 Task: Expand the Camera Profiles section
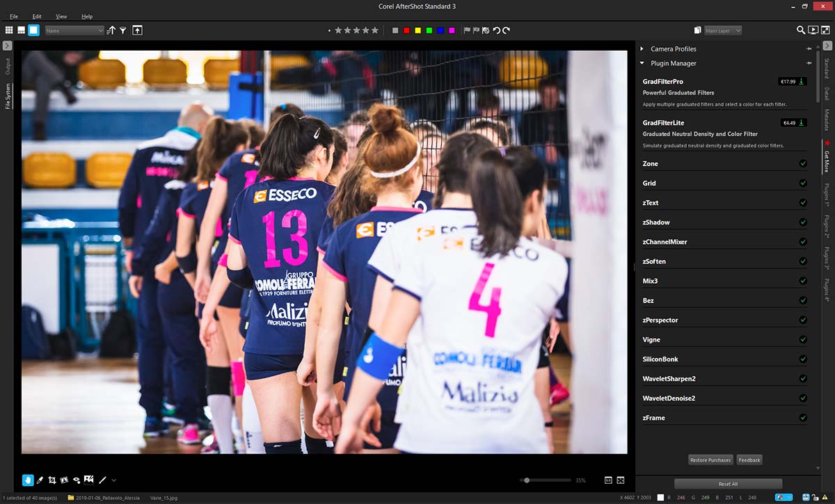click(642, 49)
